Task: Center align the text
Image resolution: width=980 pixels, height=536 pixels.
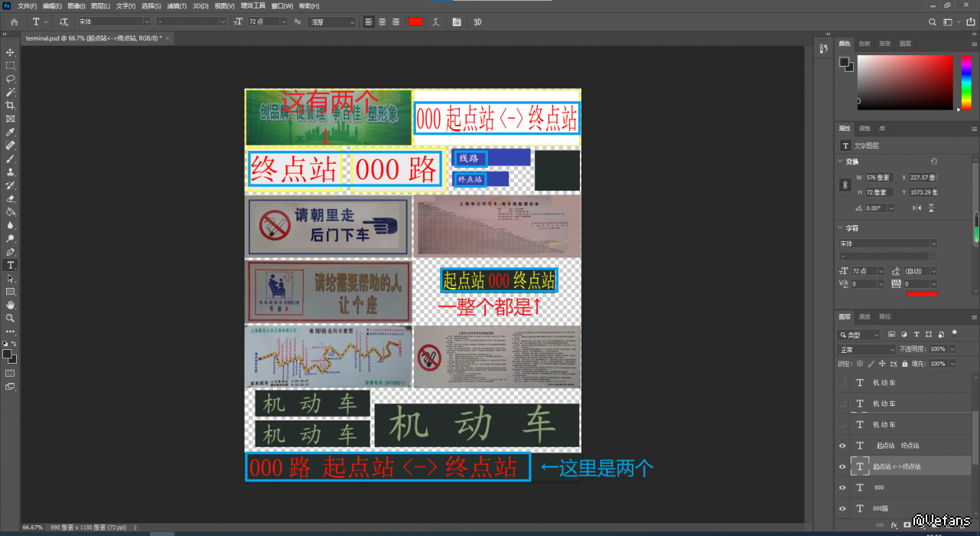Action: coord(382,22)
